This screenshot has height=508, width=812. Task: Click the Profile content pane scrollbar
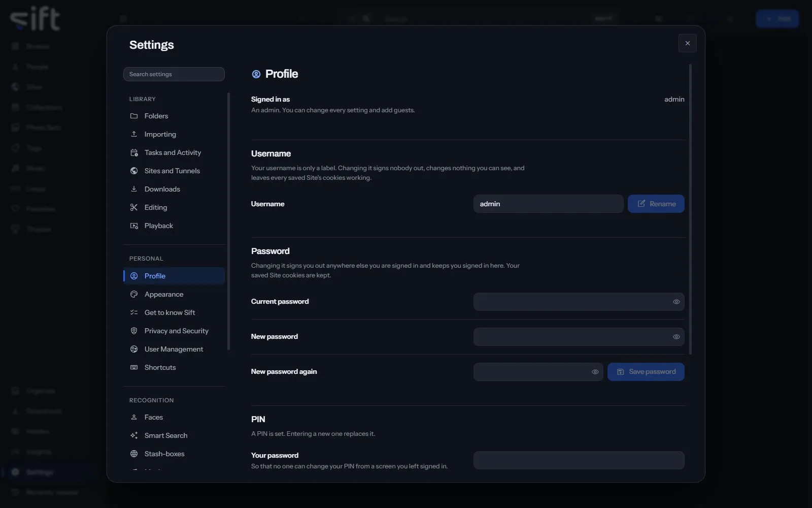[690, 209]
